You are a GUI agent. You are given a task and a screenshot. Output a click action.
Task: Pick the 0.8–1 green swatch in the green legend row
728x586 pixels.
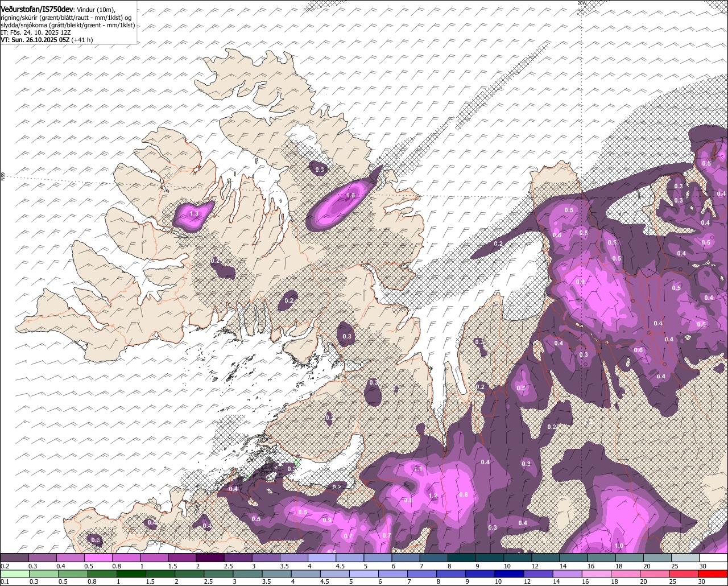tap(102, 574)
